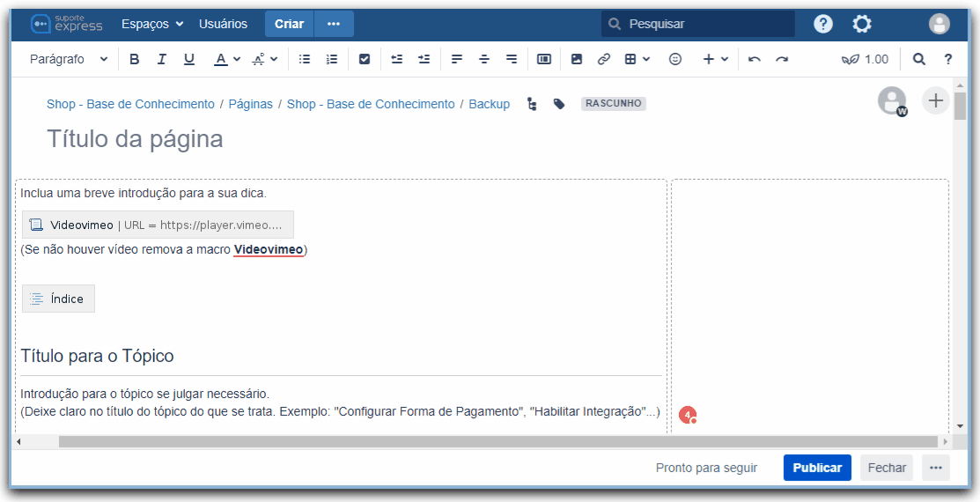This screenshot has height=502, width=980.
Task: Align text center
Action: click(484, 59)
